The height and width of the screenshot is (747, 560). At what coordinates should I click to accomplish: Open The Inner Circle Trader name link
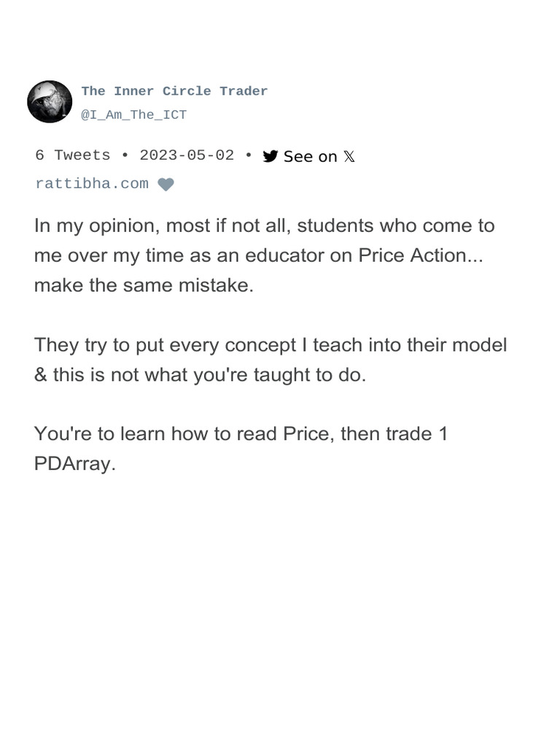(174, 91)
